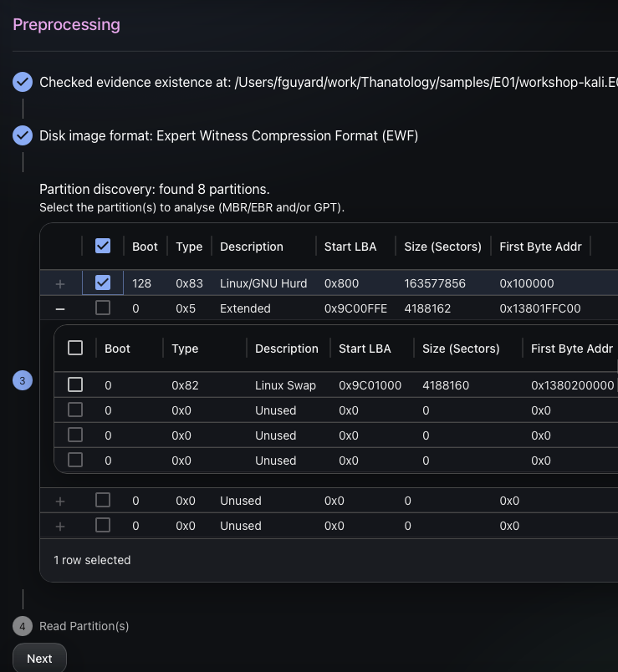Click the step 4 Read Partition(s) circle
Screen dimensions: 618x672
pyautogui.click(x=23, y=626)
